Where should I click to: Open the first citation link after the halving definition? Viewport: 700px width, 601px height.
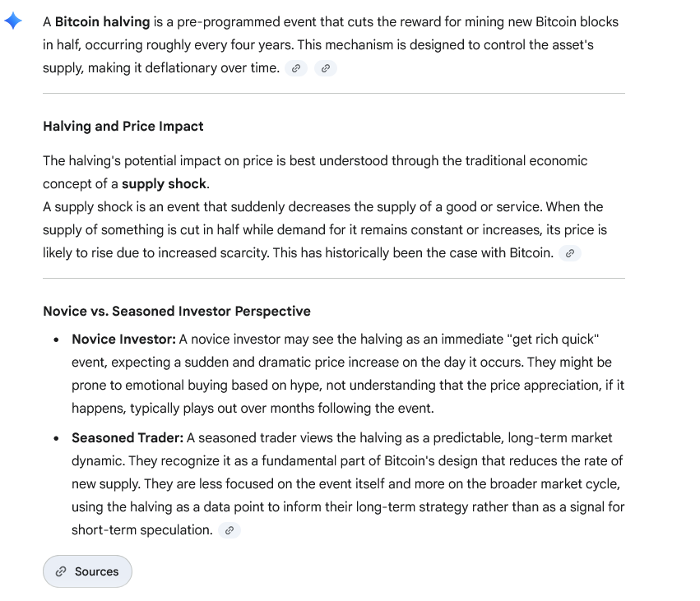point(295,68)
